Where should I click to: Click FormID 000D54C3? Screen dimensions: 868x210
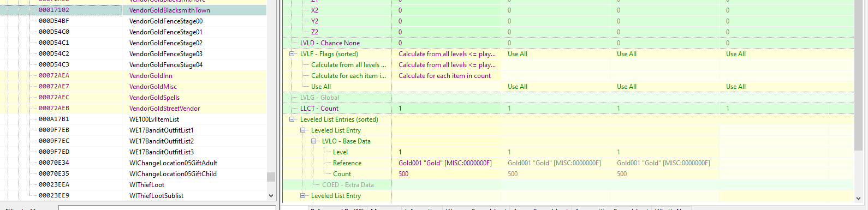(x=54, y=64)
